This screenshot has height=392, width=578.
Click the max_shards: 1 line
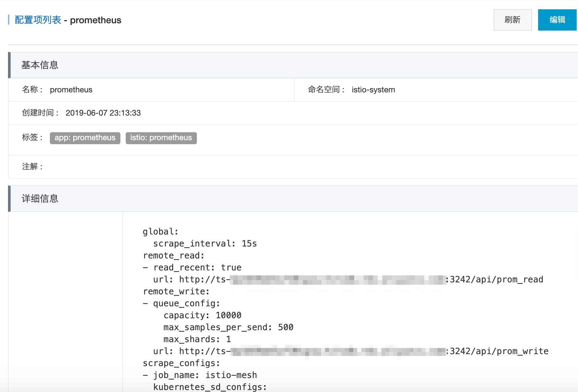197,339
